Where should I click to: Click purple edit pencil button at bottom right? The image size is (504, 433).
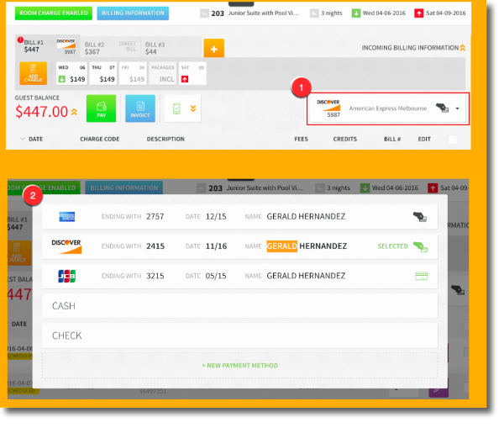pos(438,390)
